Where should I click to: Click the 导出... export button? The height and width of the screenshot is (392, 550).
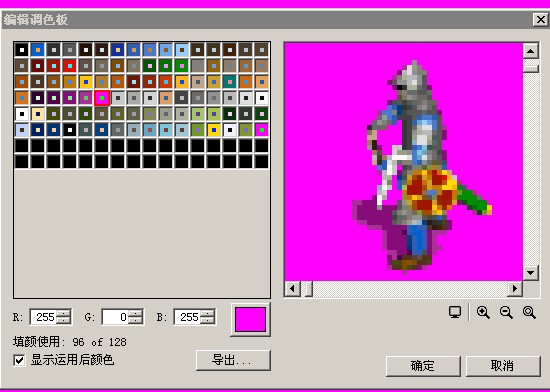pyautogui.click(x=233, y=360)
